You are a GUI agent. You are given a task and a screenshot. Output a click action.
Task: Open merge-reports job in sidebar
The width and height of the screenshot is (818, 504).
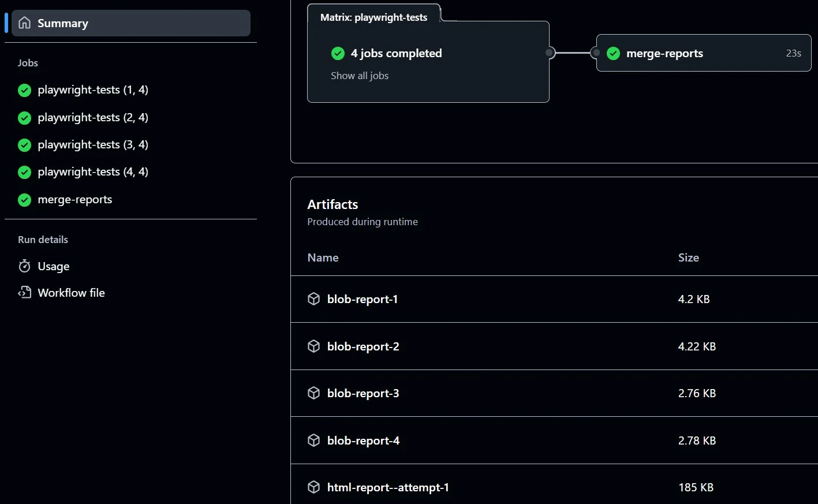[74, 200]
